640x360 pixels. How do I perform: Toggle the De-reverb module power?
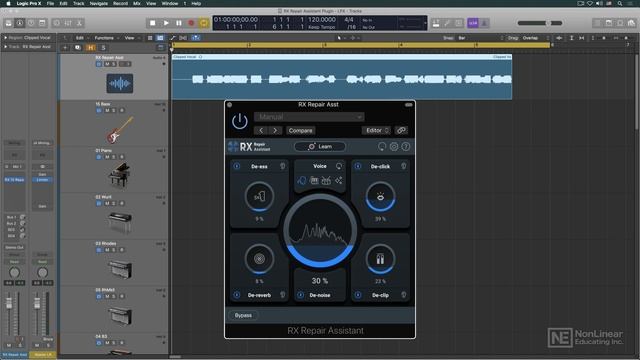point(237,295)
